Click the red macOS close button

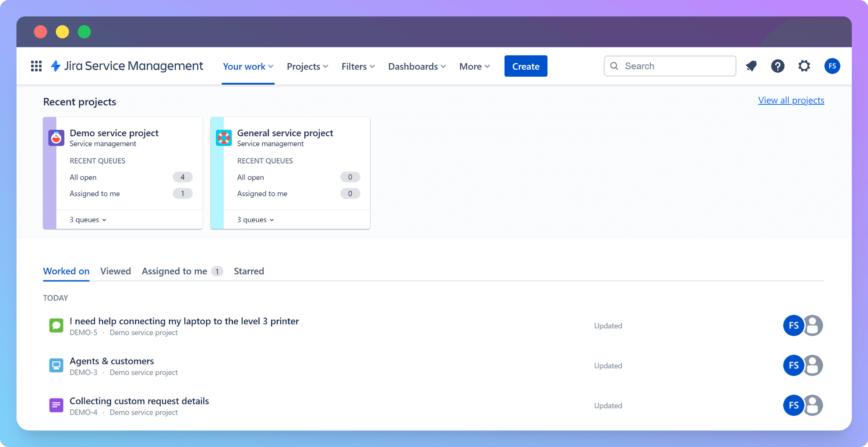pyautogui.click(x=41, y=32)
